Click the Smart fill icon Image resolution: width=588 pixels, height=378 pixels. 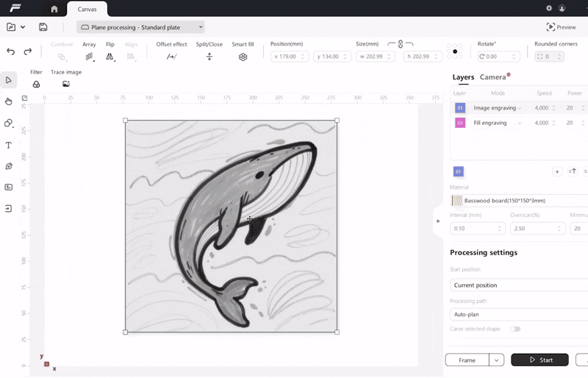243,57
